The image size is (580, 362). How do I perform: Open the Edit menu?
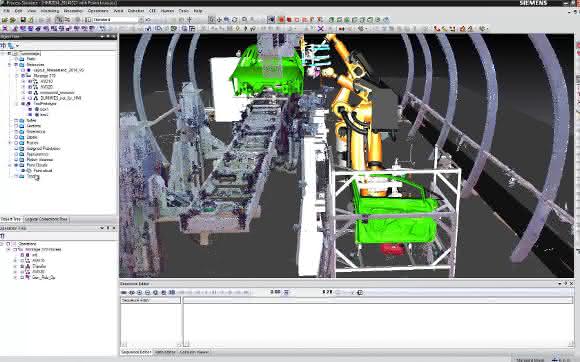(18, 11)
